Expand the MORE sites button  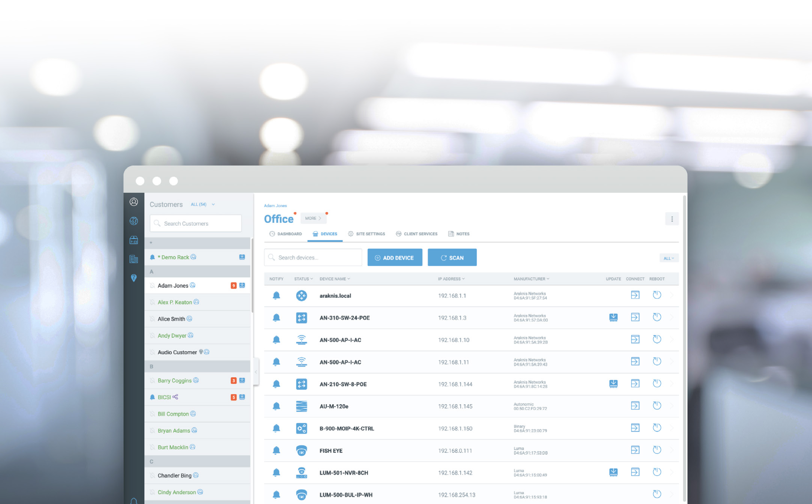[x=313, y=218]
